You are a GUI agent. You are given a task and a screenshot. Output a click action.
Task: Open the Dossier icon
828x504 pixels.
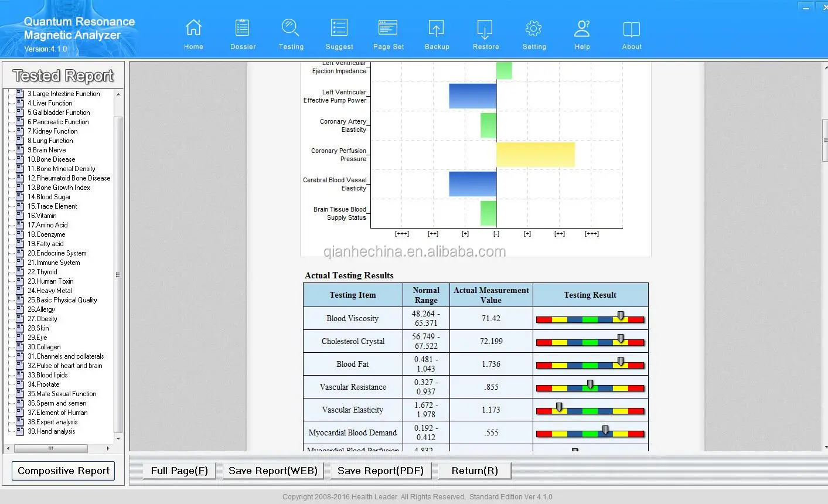[242, 28]
